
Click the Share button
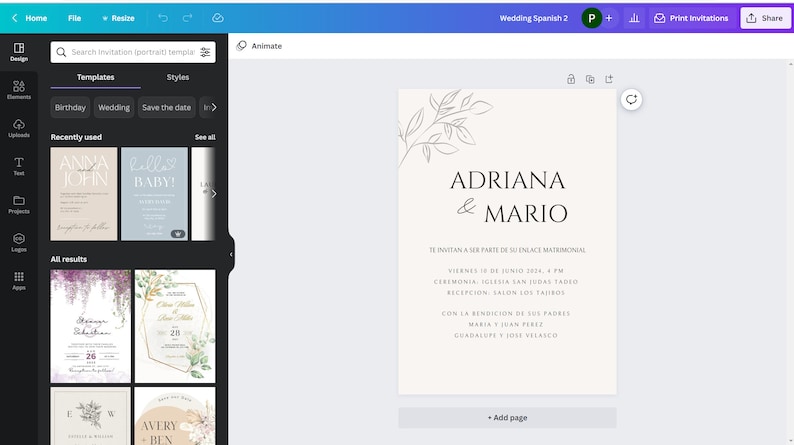tap(765, 18)
